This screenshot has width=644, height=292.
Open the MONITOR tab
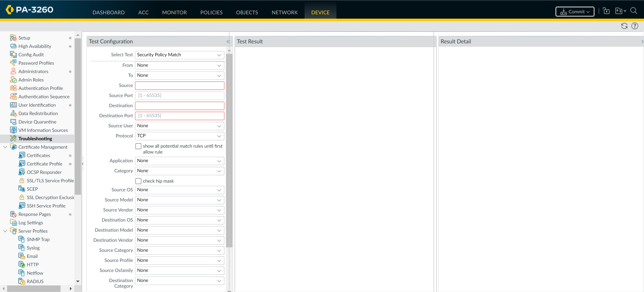174,12
